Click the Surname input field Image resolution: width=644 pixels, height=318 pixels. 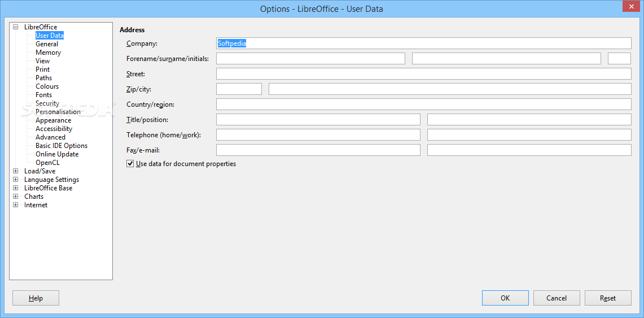click(506, 58)
